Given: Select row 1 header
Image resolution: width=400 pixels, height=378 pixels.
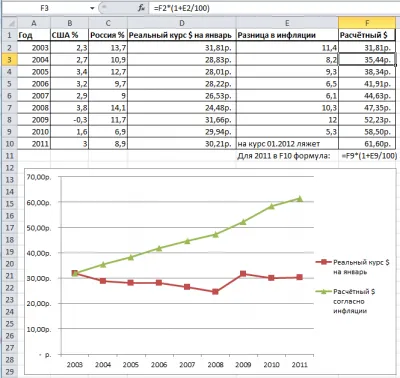Looking at the screenshot, I should [9, 35].
